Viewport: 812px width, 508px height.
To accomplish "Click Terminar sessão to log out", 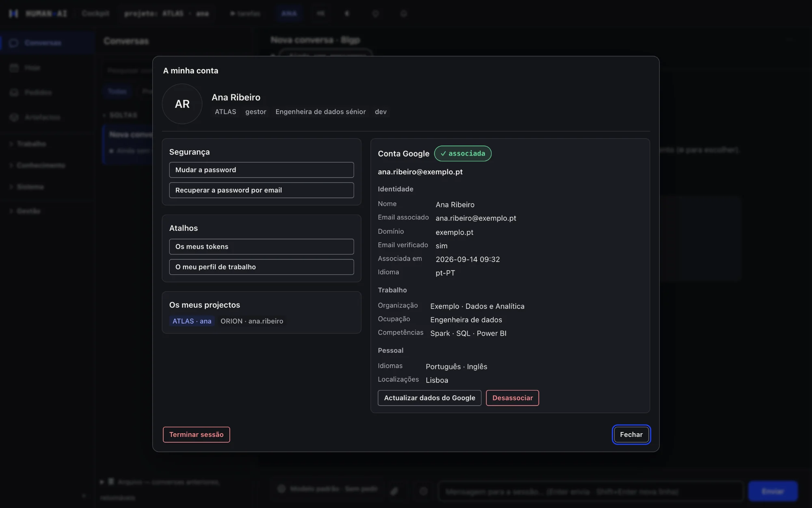I will coord(197,434).
